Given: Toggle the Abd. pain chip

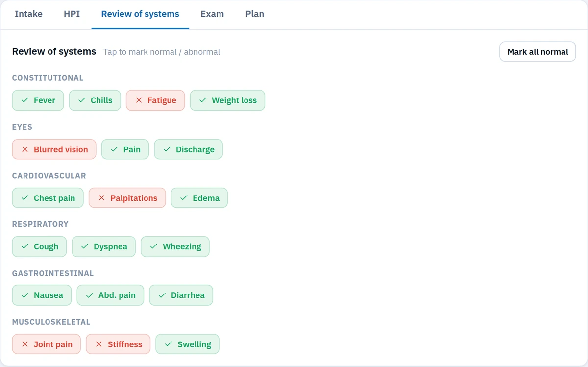Looking at the screenshot, I should [x=110, y=295].
